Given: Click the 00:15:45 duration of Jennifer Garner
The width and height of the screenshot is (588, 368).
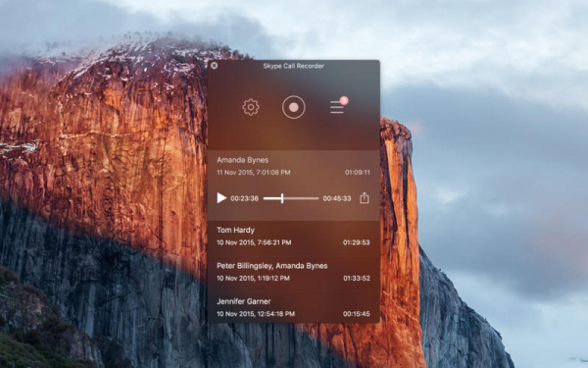Looking at the screenshot, I should click(x=357, y=314).
